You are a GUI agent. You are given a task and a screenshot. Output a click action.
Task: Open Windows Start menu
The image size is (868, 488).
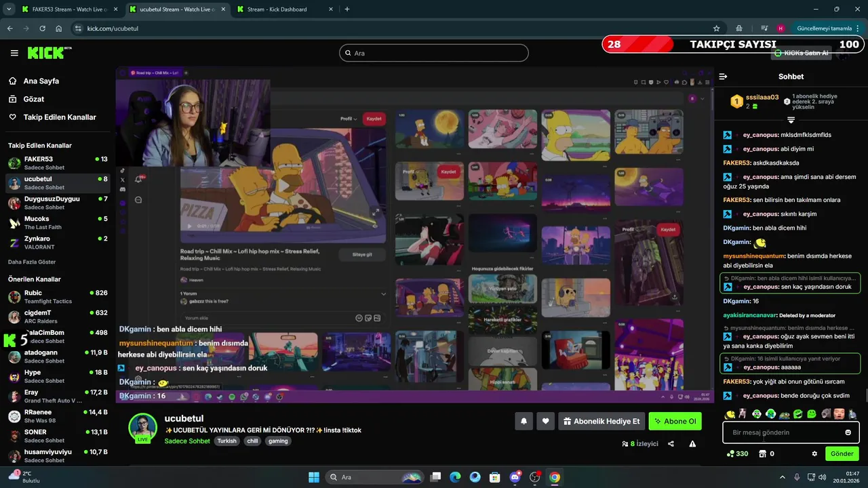click(314, 477)
